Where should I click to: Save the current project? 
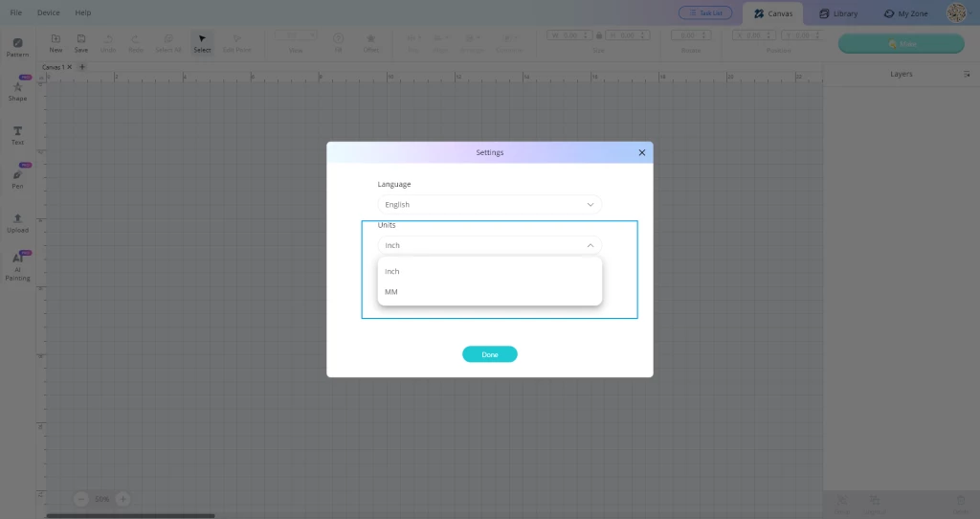(x=81, y=43)
